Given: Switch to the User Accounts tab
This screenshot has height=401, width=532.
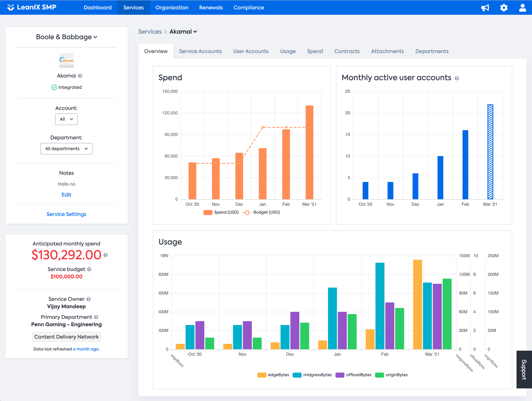Looking at the screenshot, I should [251, 51].
